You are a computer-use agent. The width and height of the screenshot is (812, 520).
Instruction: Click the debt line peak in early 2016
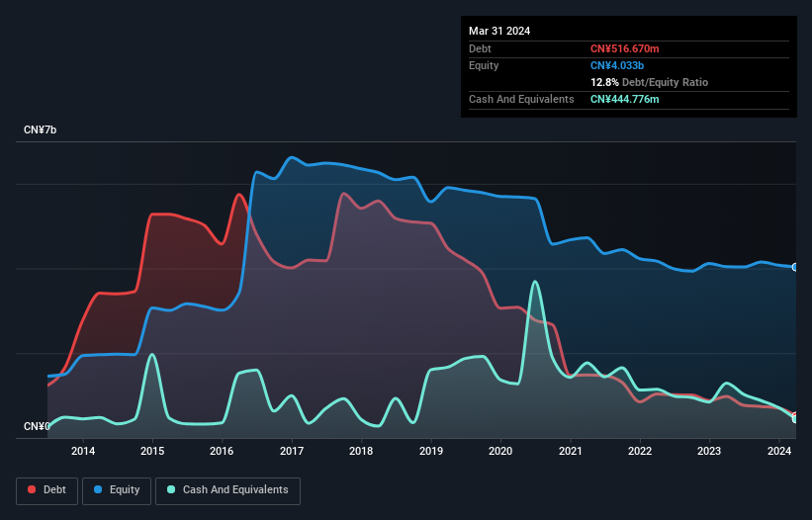pos(238,195)
